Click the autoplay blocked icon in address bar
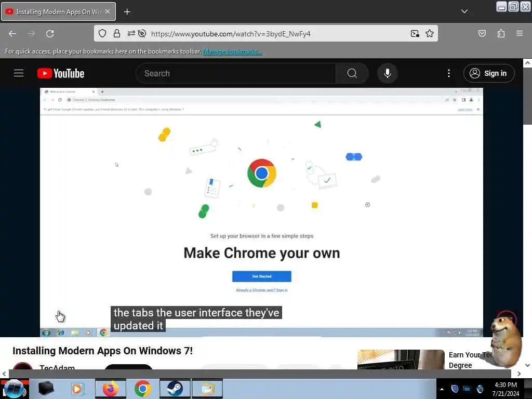This screenshot has height=399, width=532. (x=142, y=33)
